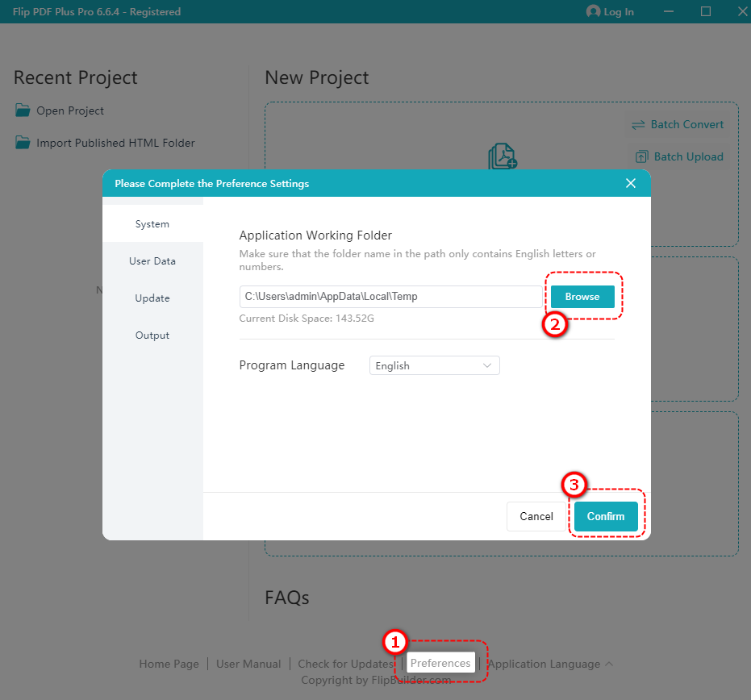Image resolution: width=751 pixels, height=700 pixels.
Task: Open the System preferences tab
Action: (x=152, y=223)
